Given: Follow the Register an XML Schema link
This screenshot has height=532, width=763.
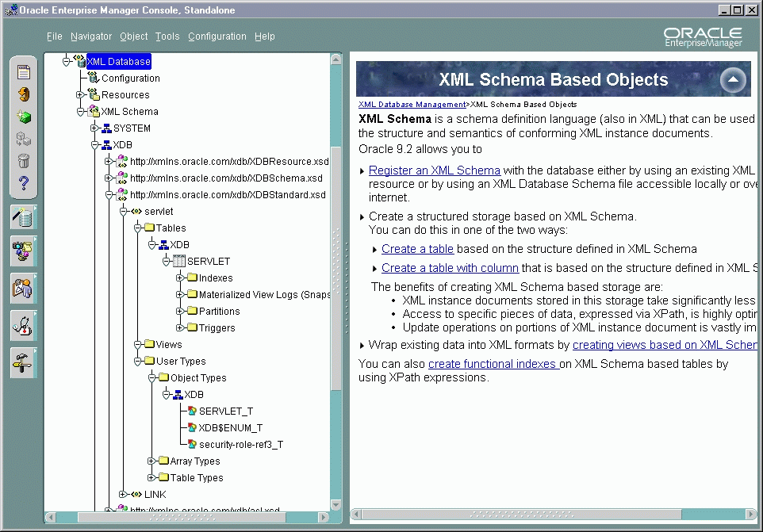Looking at the screenshot, I should click(x=434, y=170).
